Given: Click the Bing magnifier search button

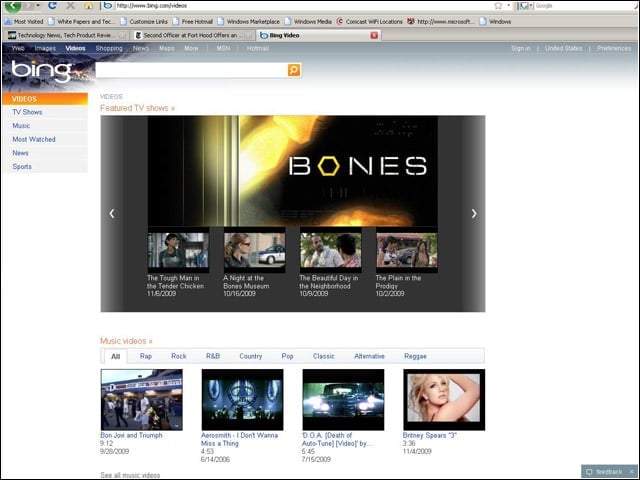Looking at the screenshot, I should (294, 70).
